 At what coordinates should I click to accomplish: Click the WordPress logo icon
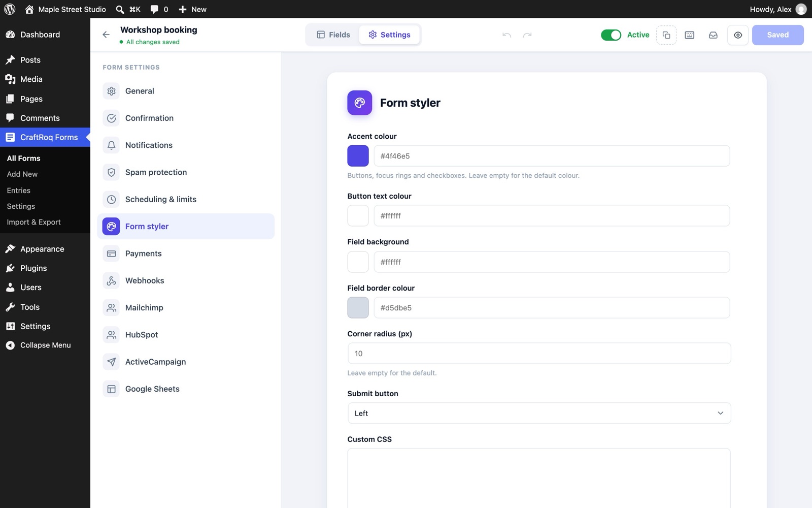10,9
